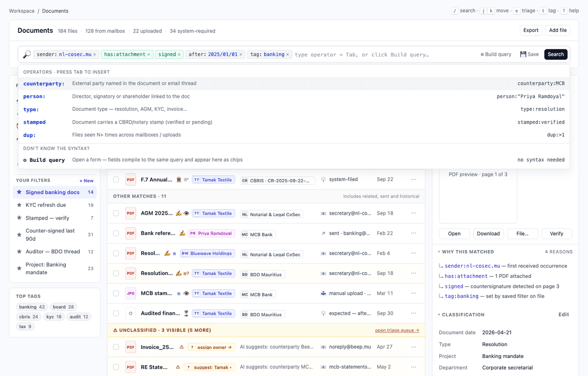
Task: Click hourglass icon on Audited financials row
Action: coord(186,313)
